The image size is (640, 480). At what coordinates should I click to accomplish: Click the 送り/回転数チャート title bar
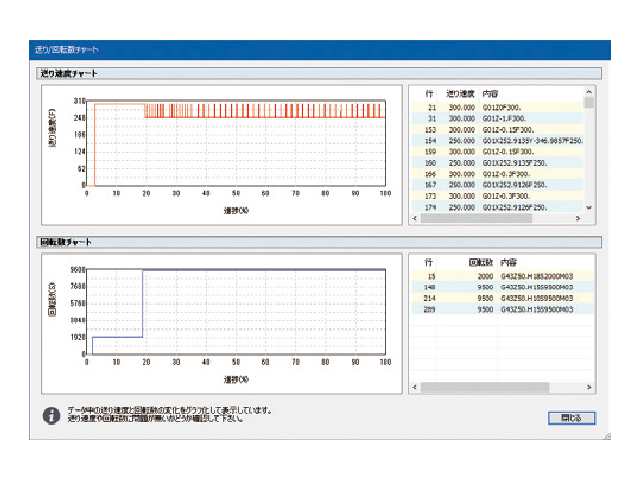point(320,50)
